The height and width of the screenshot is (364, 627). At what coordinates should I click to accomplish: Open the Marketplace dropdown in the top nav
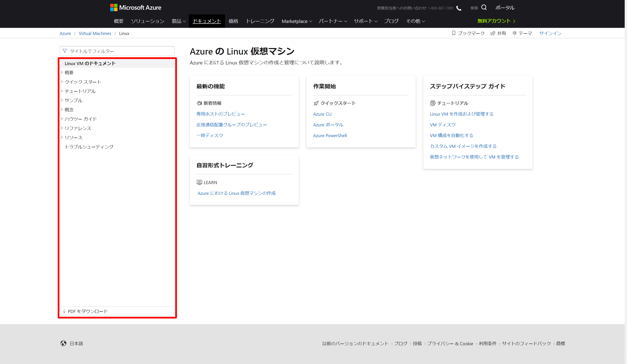297,21
